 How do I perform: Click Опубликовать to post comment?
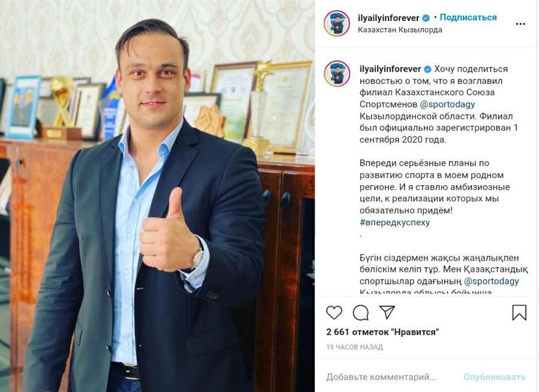pos(494,377)
